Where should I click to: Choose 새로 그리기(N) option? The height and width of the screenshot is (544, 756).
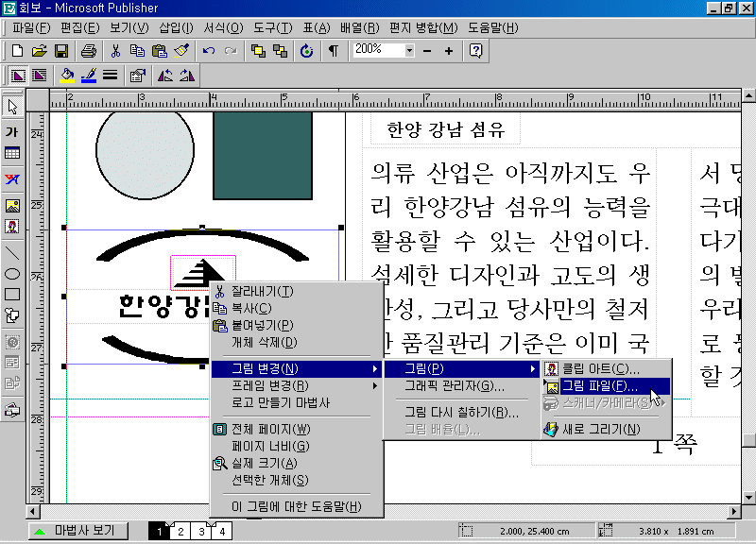tap(606, 429)
